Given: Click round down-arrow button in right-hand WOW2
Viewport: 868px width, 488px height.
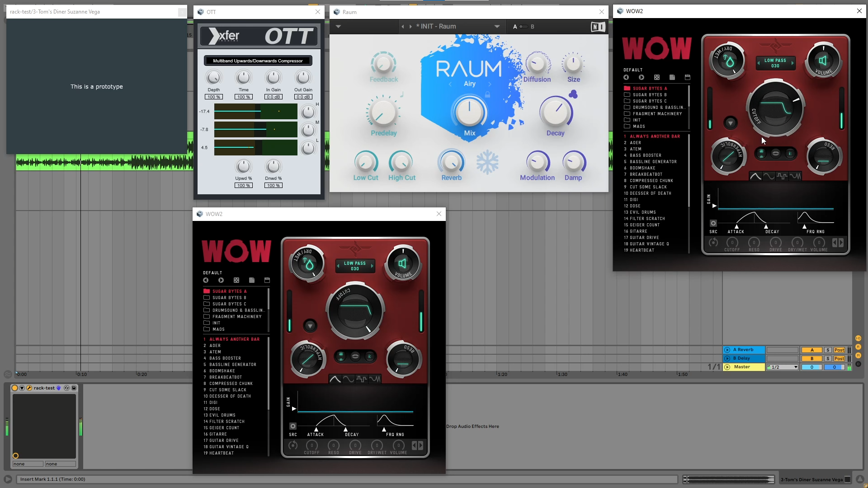Looking at the screenshot, I should tap(731, 123).
